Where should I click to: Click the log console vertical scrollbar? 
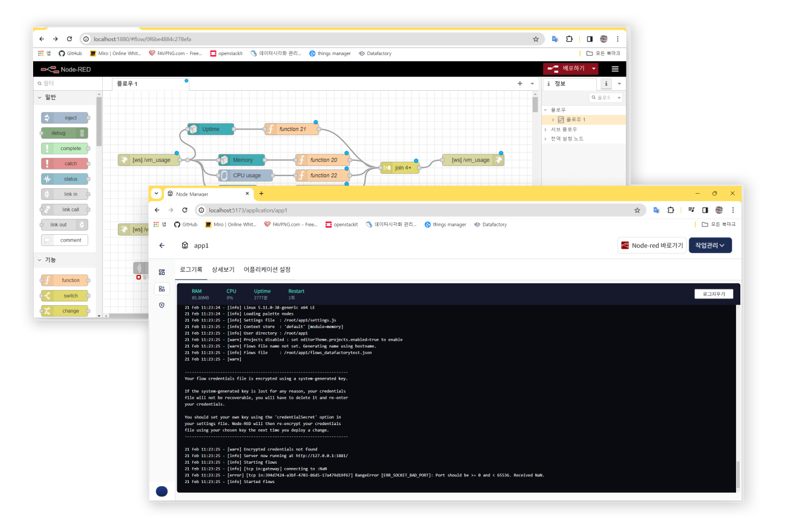(738, 474)
